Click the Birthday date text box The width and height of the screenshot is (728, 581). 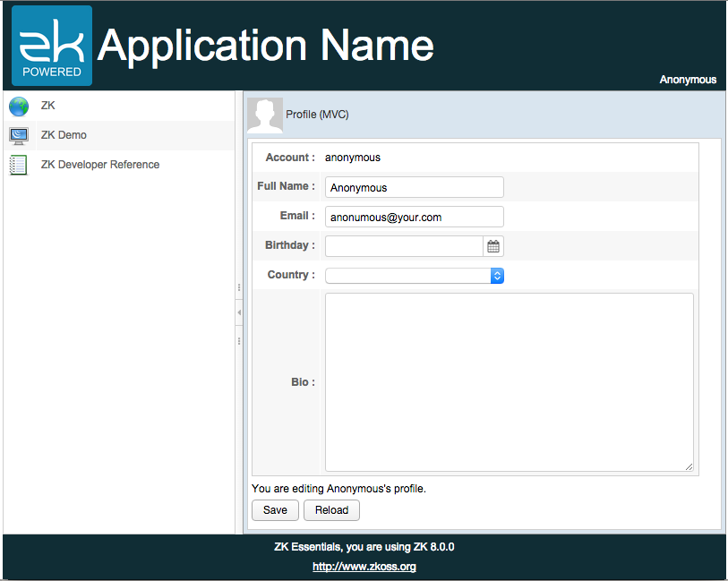click(404, 246)
